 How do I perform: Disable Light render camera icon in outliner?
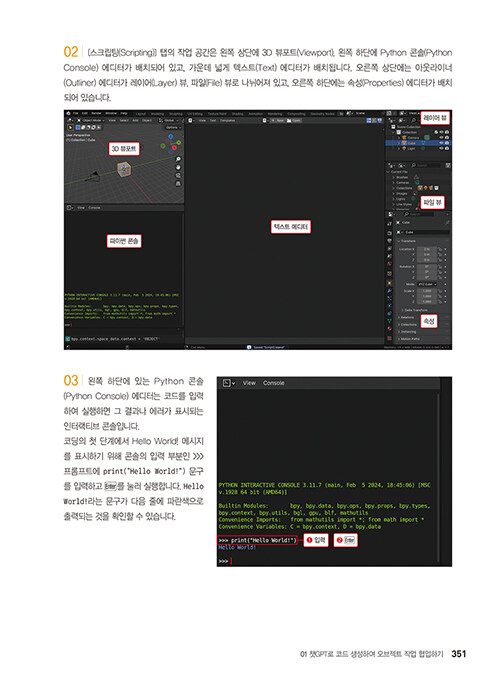coord(447,149)
